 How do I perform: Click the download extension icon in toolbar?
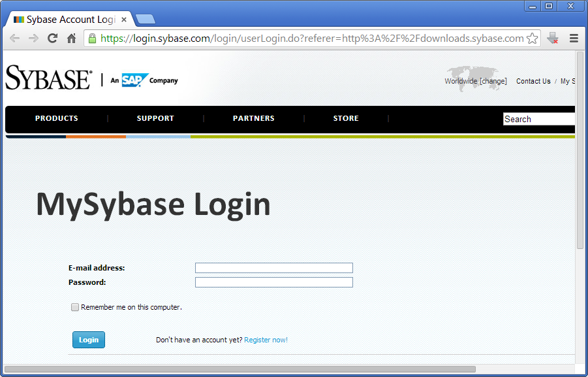[x=552, y=39]
